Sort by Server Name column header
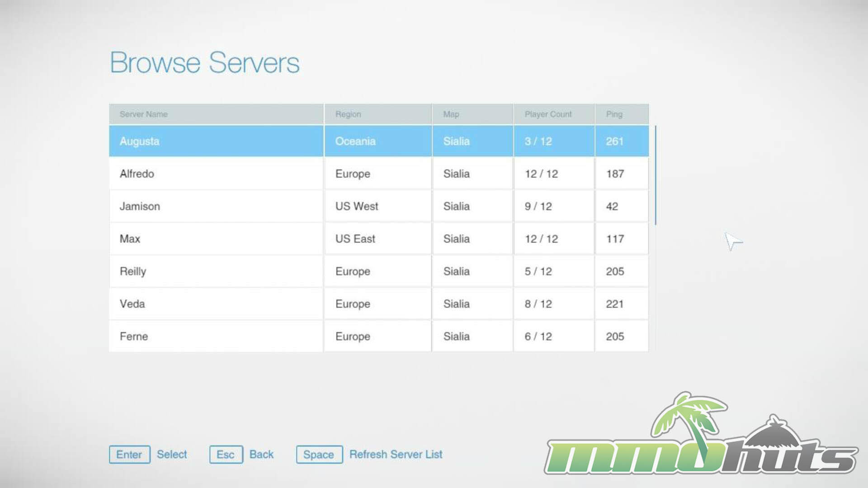This screenshot has height=488, width=868. [144, 114]
